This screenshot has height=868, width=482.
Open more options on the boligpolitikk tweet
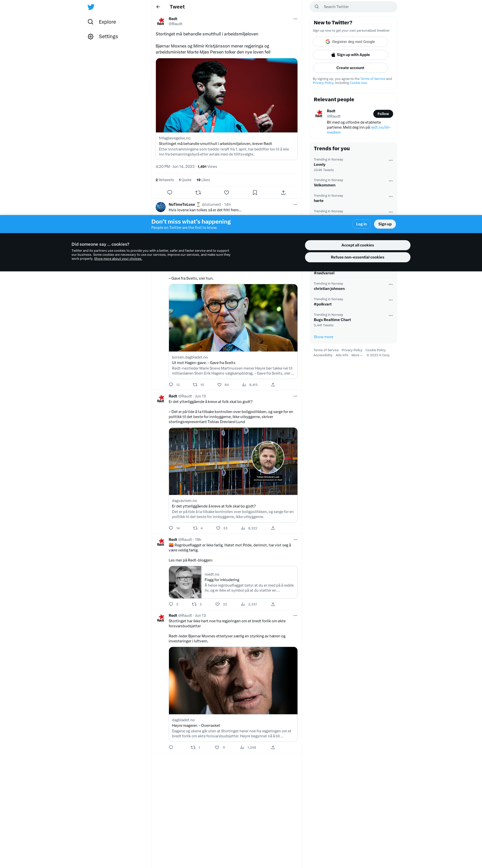[295, 396]
